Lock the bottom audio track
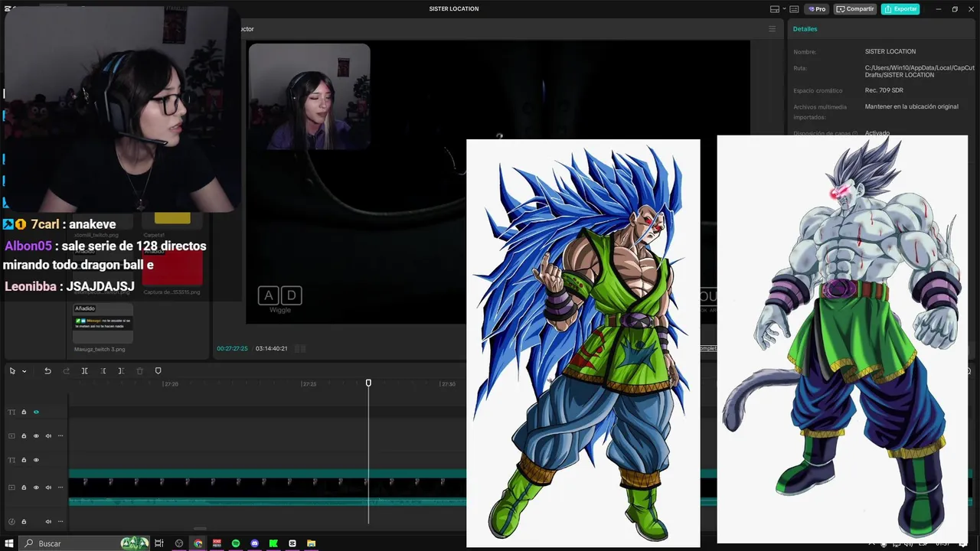The height and width of the screenshot is (551, 980). [x=24, y=522]
